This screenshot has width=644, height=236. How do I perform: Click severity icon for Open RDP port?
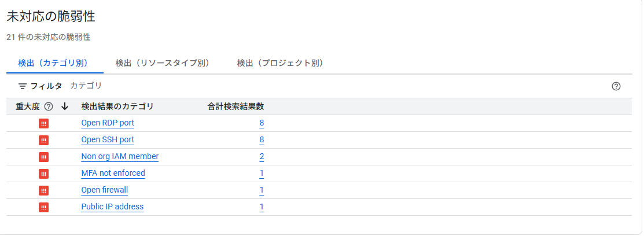(44, 123)
